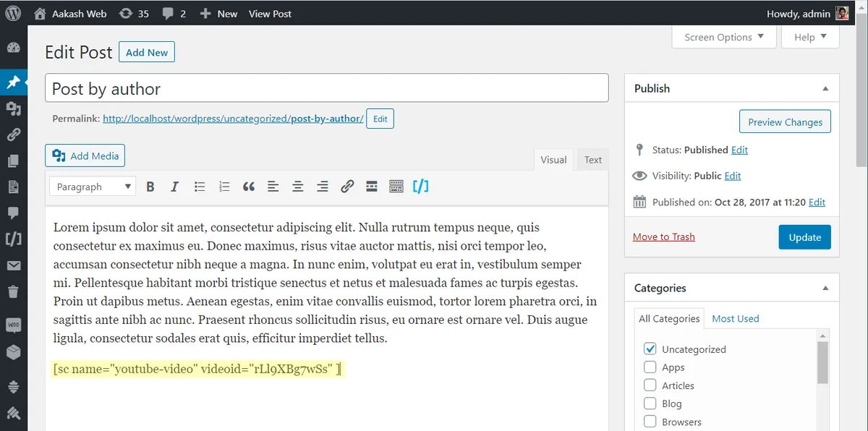Open the Posts pin sidebar icon

coord(13,82)
